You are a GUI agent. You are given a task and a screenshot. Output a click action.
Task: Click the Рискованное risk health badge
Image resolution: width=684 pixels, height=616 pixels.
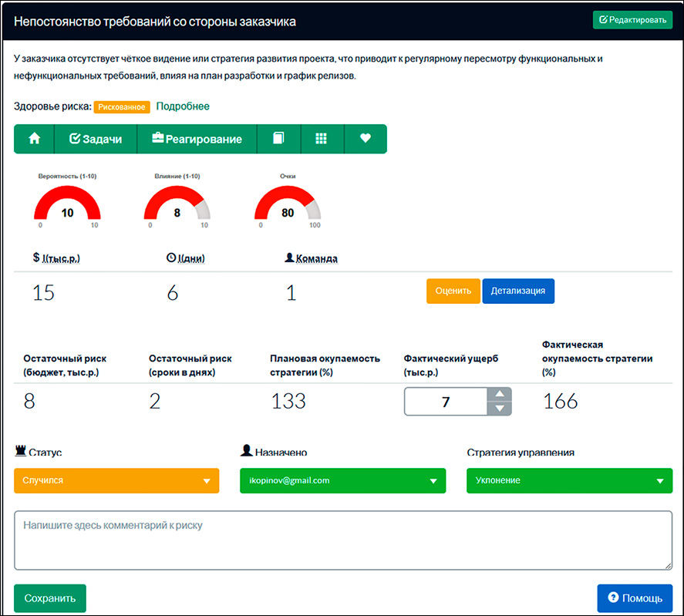coord(122,106)
